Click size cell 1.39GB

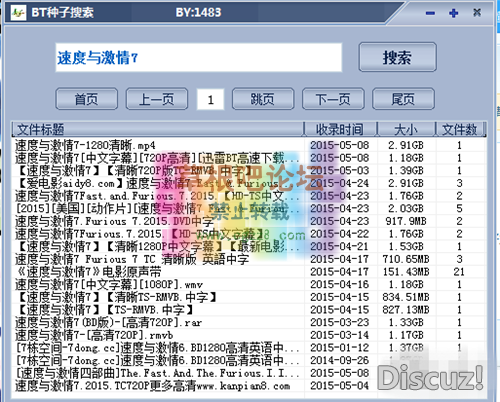coord(406,171)
